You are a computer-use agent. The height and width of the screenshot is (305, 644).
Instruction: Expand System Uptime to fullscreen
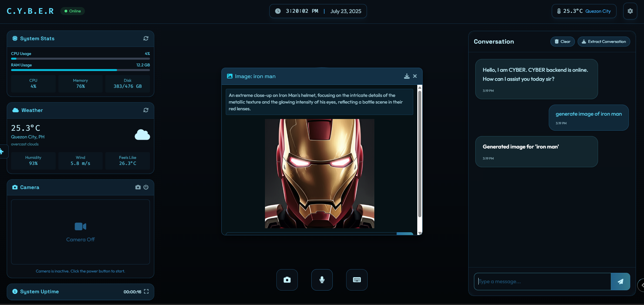tap(146, 292)
